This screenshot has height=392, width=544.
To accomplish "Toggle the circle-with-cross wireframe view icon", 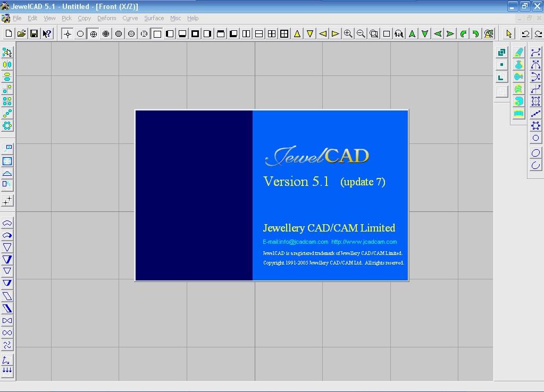I will 93,33.
